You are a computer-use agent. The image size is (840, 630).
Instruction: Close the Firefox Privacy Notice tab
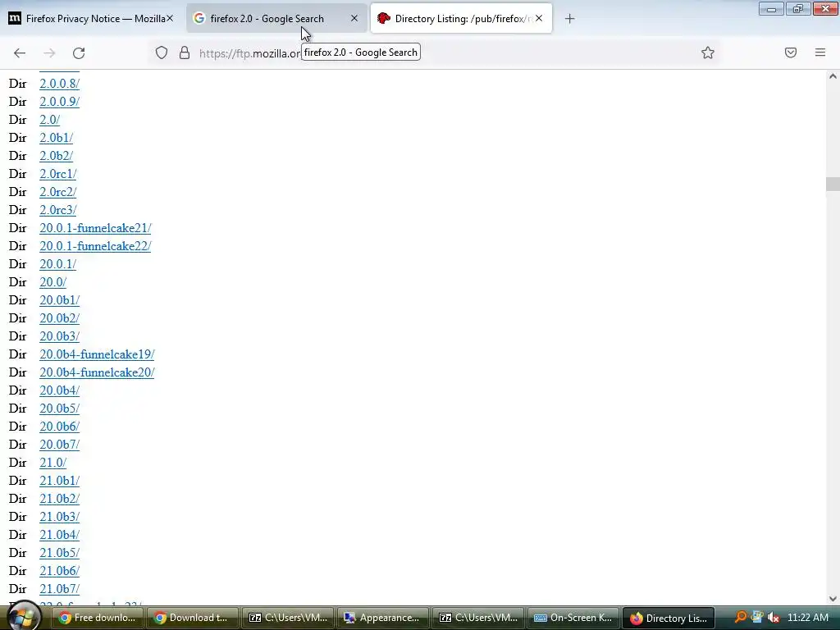click(x=170, y=18)
